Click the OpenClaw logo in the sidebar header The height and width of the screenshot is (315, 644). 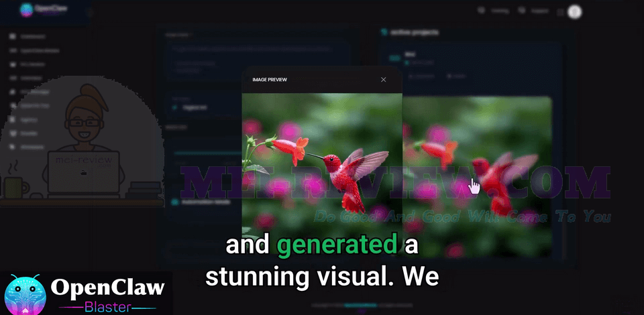(x=44, y=10)
